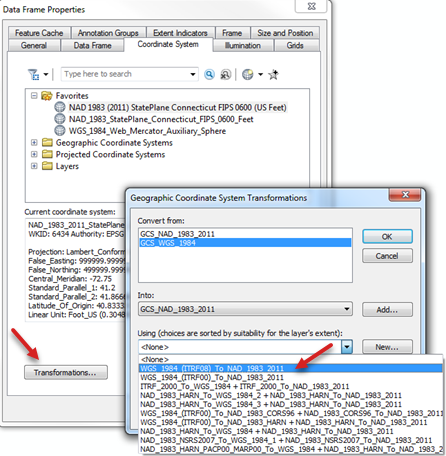This screenshot has height=456, width=446.
Task: Expand Geographic Coordinate Systems folder
Action: pos(34,143)
